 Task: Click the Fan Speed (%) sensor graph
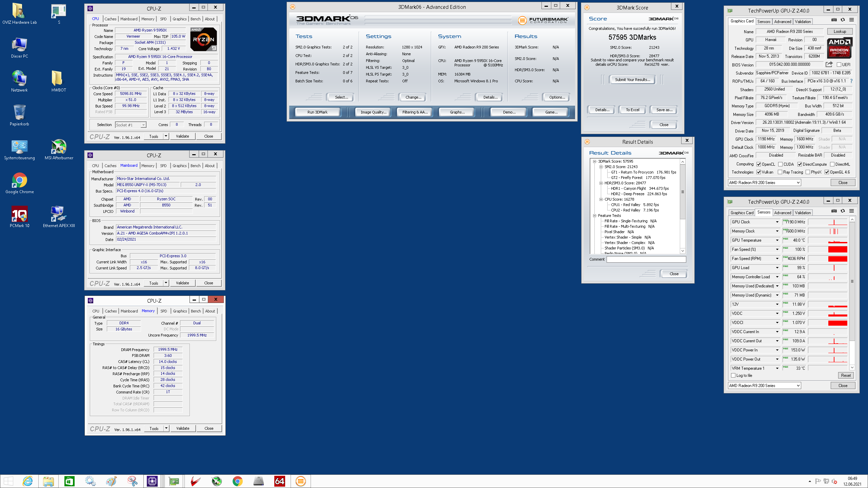[828, 249]
